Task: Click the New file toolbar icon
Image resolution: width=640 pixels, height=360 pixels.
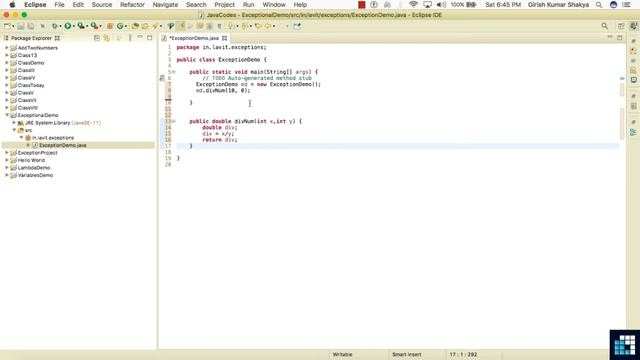Action: coord(7,26)
